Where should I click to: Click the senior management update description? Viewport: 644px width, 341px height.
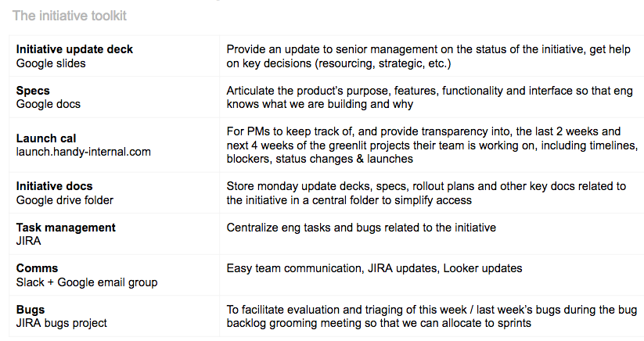point(428,56)
